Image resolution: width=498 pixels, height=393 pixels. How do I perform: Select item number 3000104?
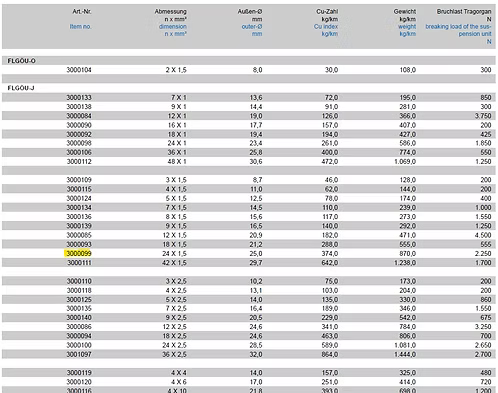point(79,70)
